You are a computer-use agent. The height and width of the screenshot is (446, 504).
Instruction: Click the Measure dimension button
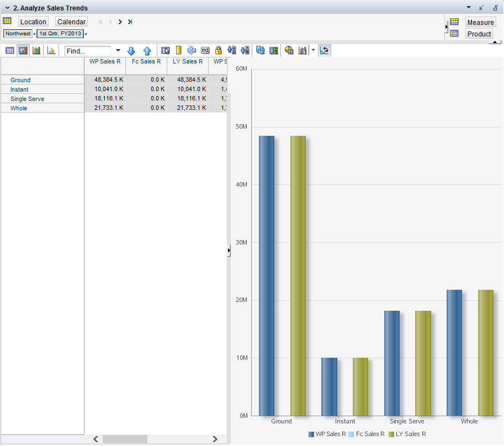[480, 22]
